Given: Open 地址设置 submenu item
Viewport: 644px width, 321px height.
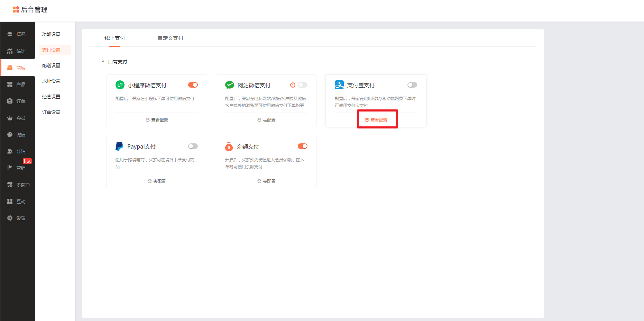Looking at the screenshot, I should 51,81.
